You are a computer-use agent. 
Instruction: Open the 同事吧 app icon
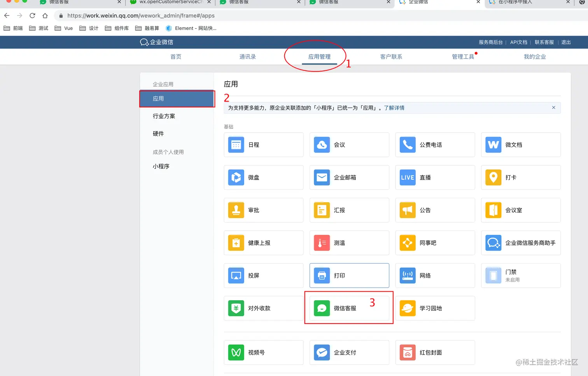click(408, 243)
